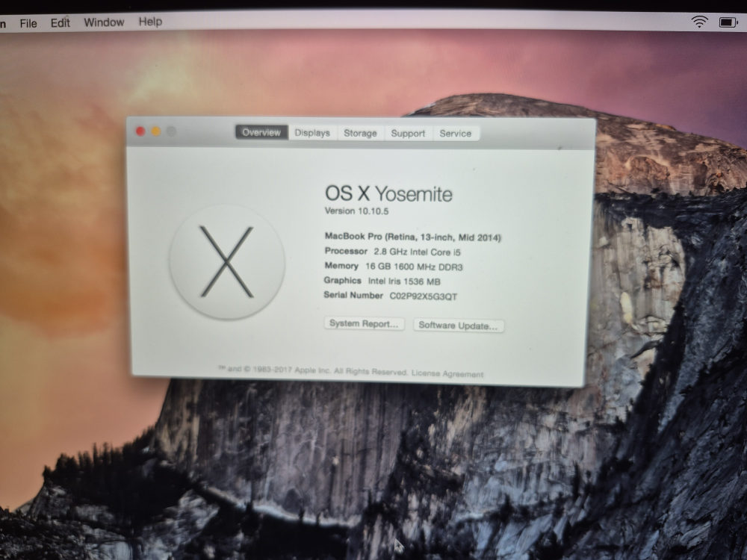Click the Version 10.10.5 text
Image resolution: width=747 pixels, height=560 pixels.
coord(356,211)
